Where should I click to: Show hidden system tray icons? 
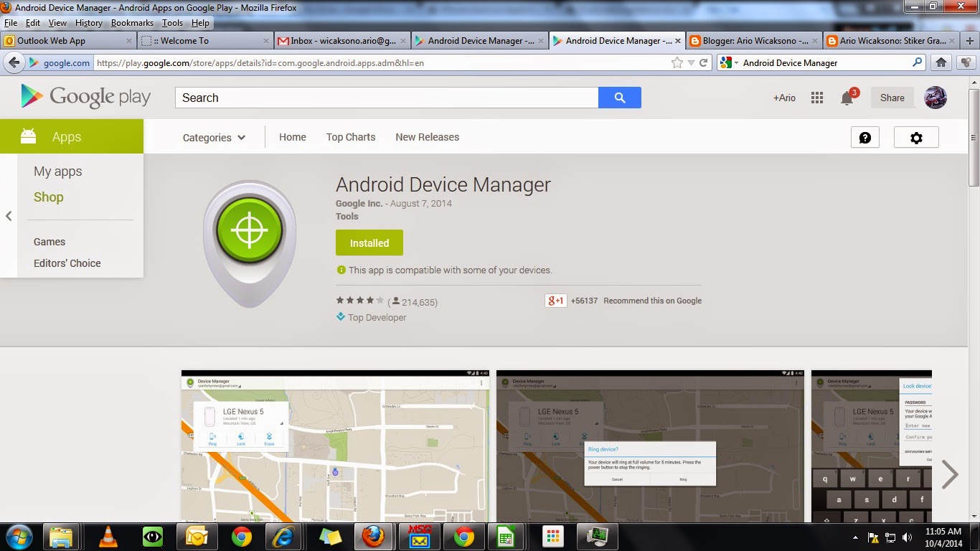855,537
